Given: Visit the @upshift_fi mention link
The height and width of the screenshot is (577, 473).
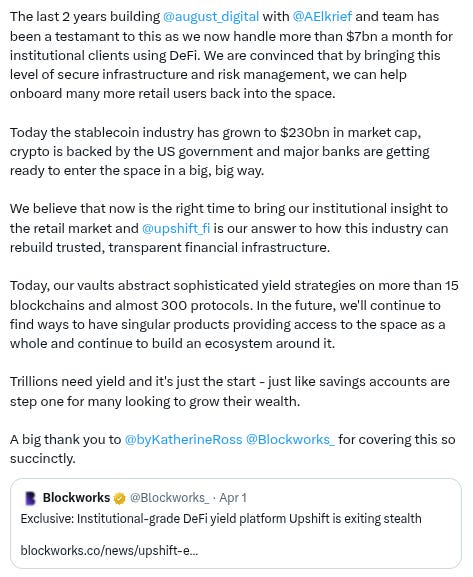Looking at the screenshot, I should [176, 229].
